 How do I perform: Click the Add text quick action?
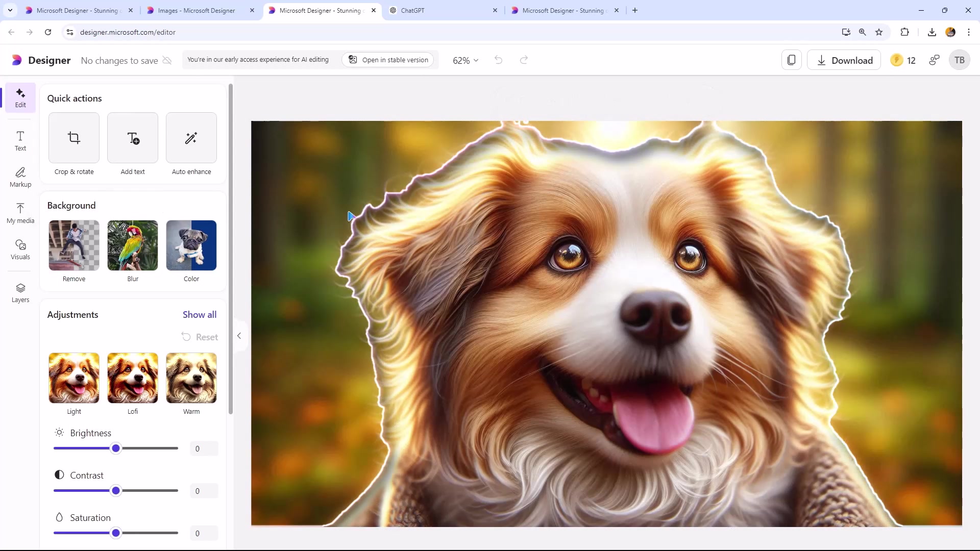(133, 138)
